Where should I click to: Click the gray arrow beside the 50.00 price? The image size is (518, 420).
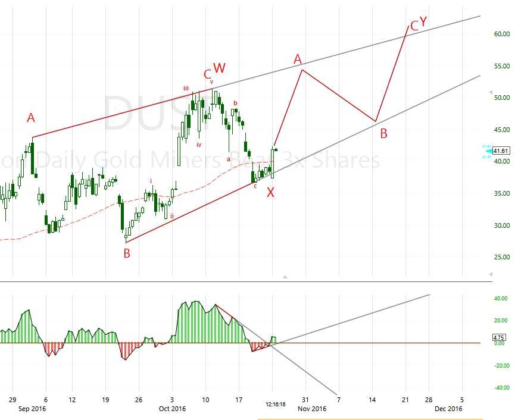click(490, 93)
